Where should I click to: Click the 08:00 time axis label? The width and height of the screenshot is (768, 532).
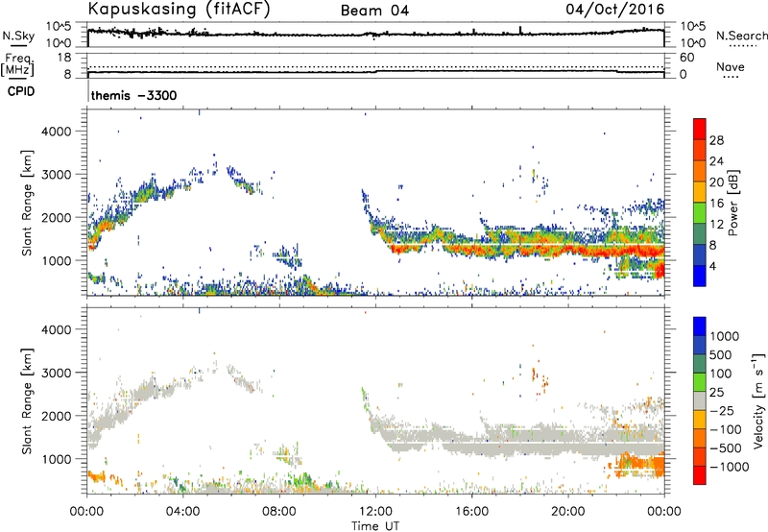pyautogui.click(x=279, y=512)
